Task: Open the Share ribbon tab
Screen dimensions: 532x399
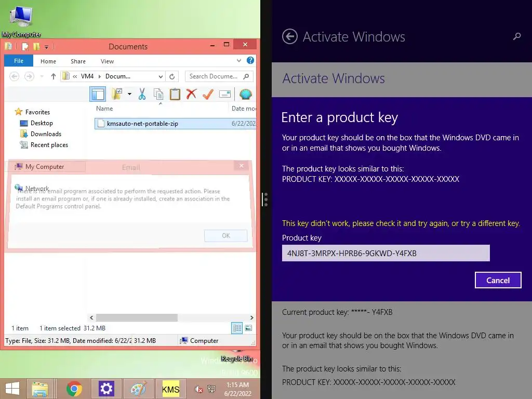Action: pyautogui.click(x=78, y=61)
